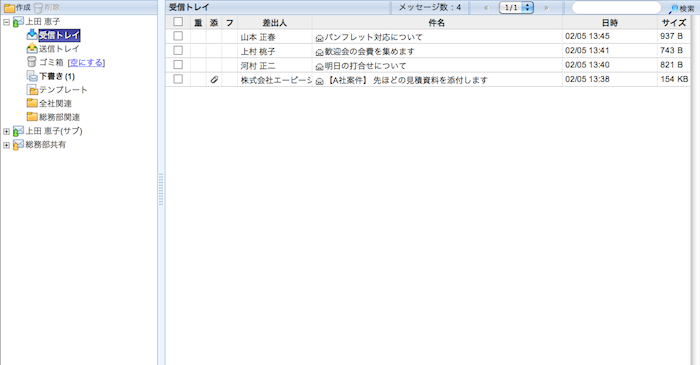Click sender 上村 桃子
The image size is (700, 365).
click(x=258, y=51)
